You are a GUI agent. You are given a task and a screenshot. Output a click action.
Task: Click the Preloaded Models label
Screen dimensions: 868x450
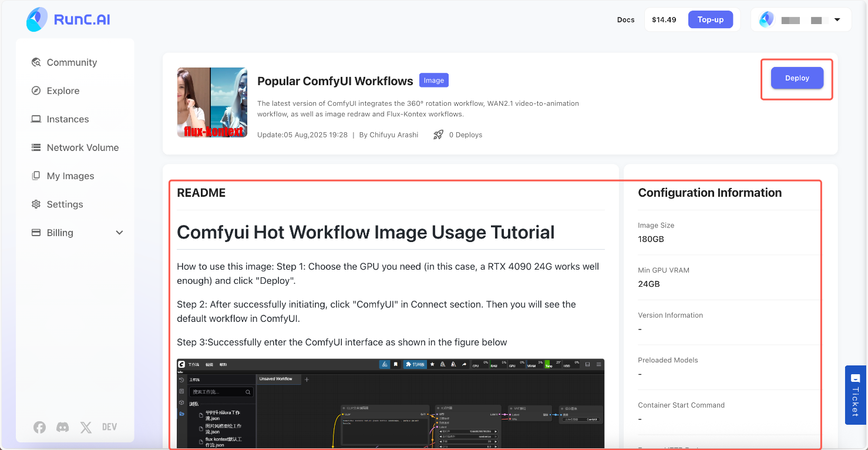[x=668, y=360]
